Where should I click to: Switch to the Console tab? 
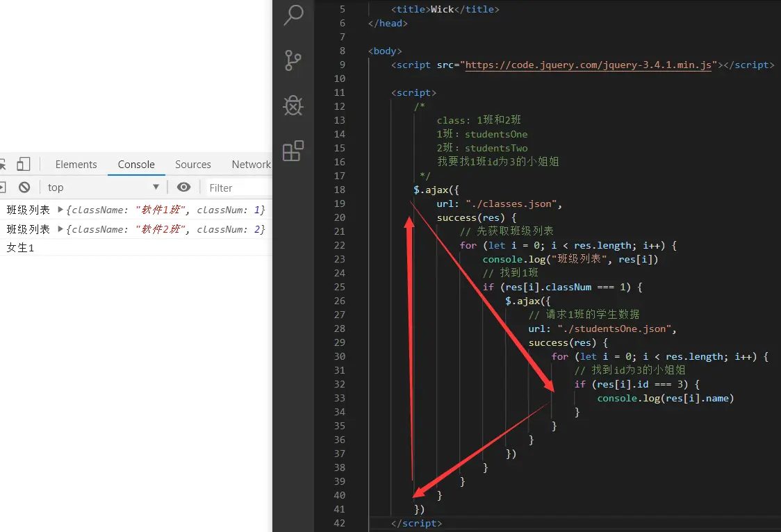(136, 164)
